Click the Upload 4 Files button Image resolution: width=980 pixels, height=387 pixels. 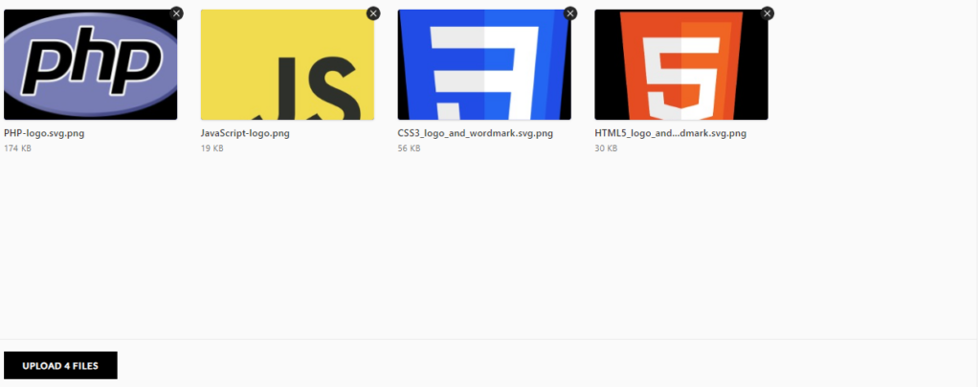coord(60,366)
